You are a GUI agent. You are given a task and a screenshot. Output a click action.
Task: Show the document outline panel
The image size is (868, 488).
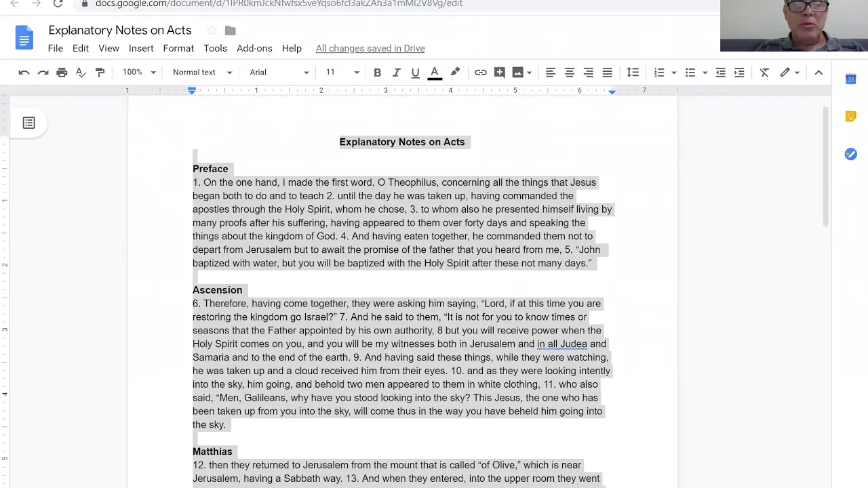pyautogui.click(x=28, y=123)
